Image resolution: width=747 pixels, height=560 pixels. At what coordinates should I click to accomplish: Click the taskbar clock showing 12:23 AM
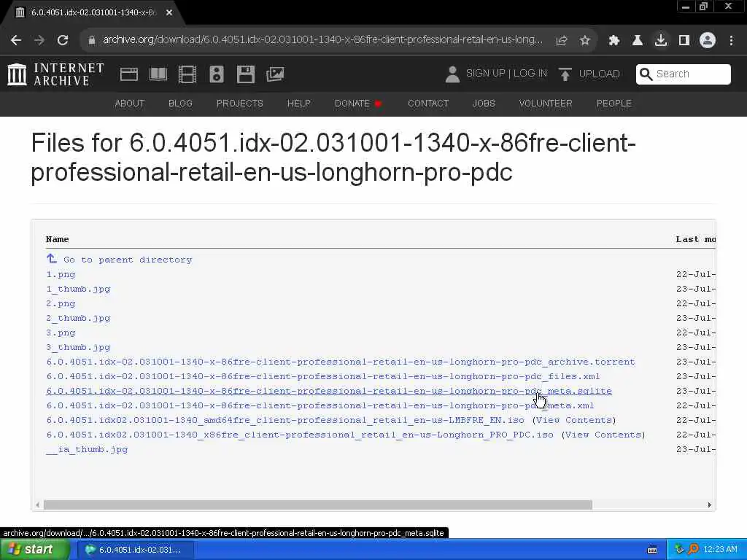click(720, 550)
